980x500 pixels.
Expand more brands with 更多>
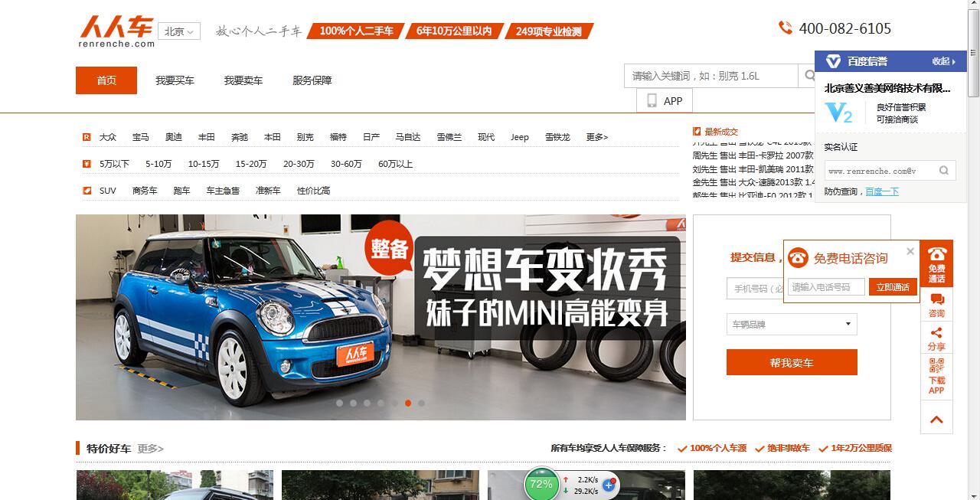click(x=597, y=137)
